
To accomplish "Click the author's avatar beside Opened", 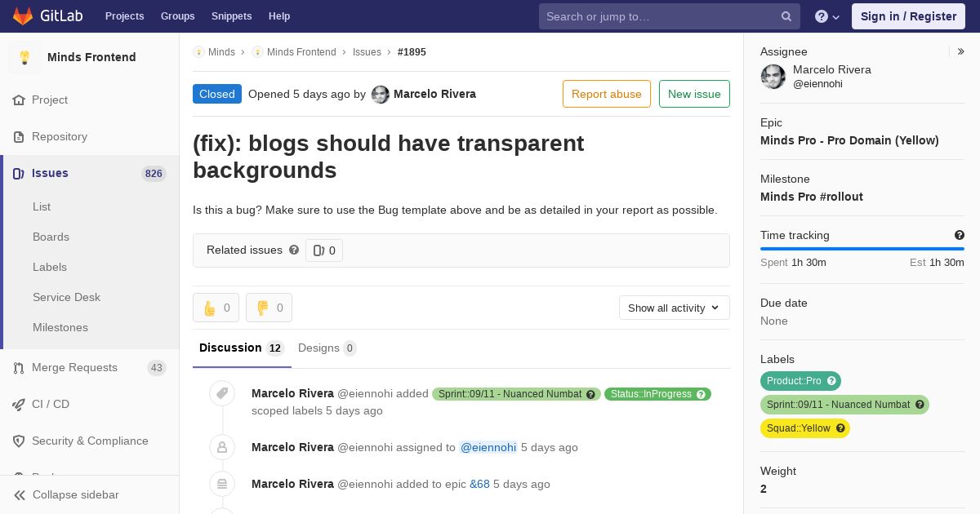I will click(381, 94).
